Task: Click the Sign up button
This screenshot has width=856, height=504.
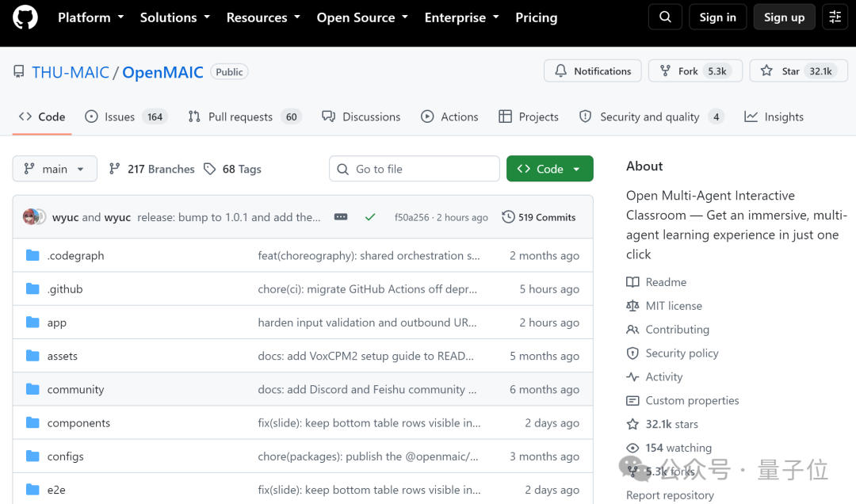Action: click(x=784, y=17)
